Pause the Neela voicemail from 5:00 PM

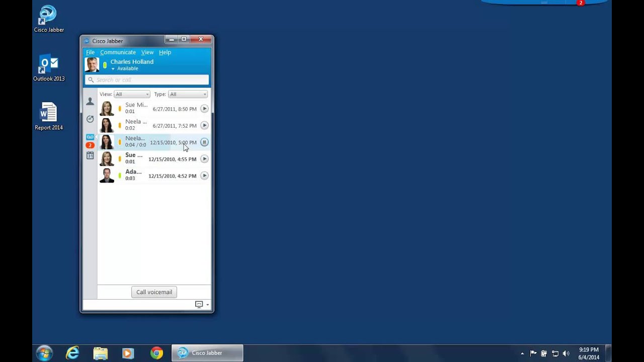pos(204,142)
